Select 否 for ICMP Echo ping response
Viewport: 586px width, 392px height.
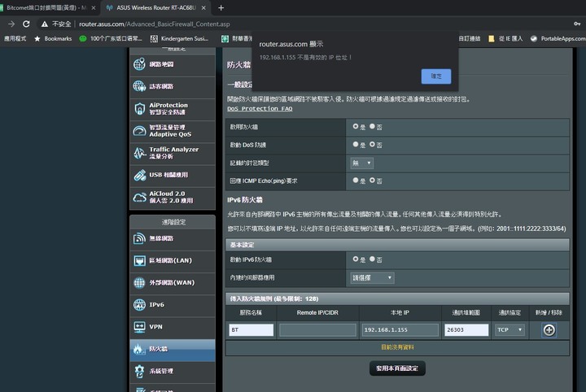372,181
